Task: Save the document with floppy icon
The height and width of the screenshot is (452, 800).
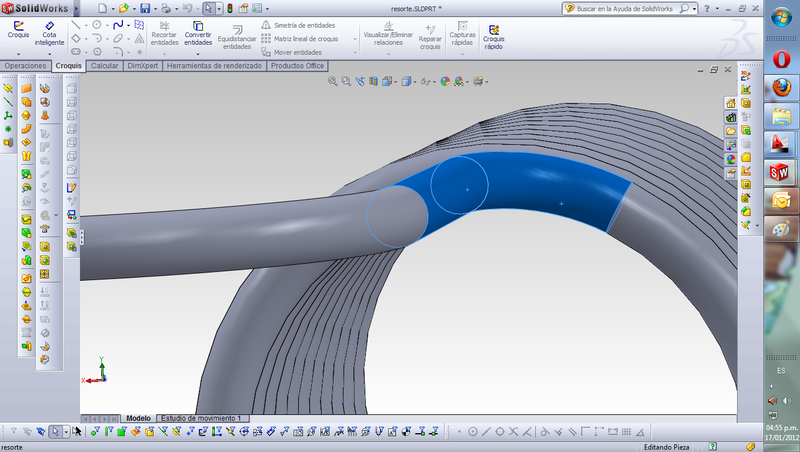Action: click(145, 8)
